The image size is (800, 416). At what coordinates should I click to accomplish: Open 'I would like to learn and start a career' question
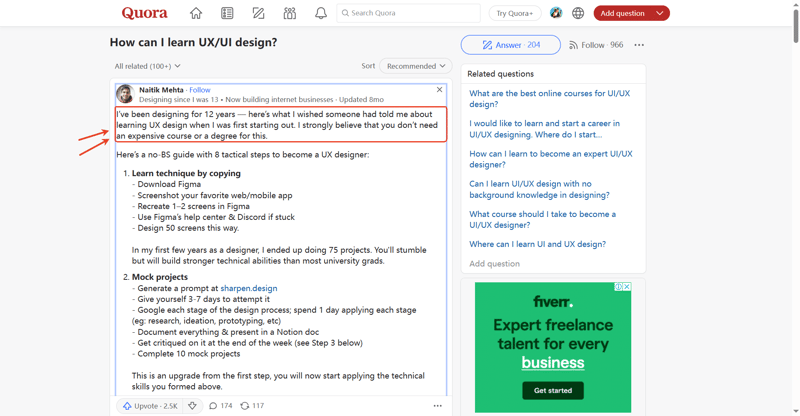(x=544, y=129)
